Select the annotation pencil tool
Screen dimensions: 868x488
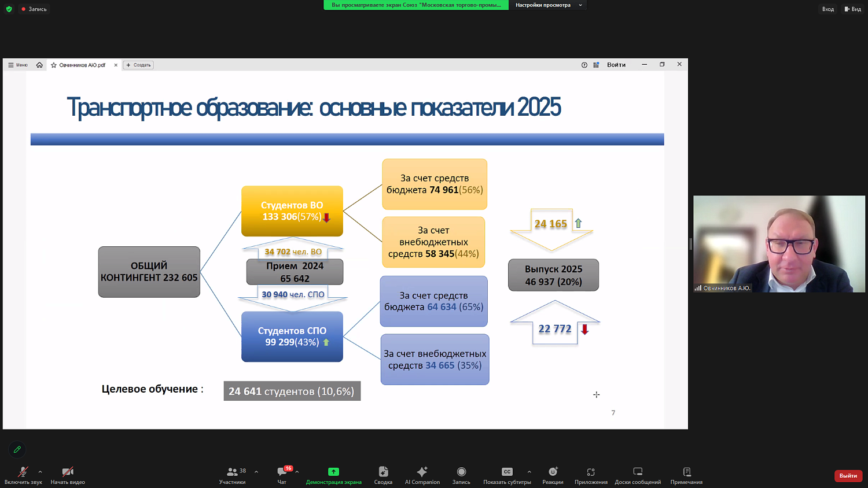pos(16,449)
